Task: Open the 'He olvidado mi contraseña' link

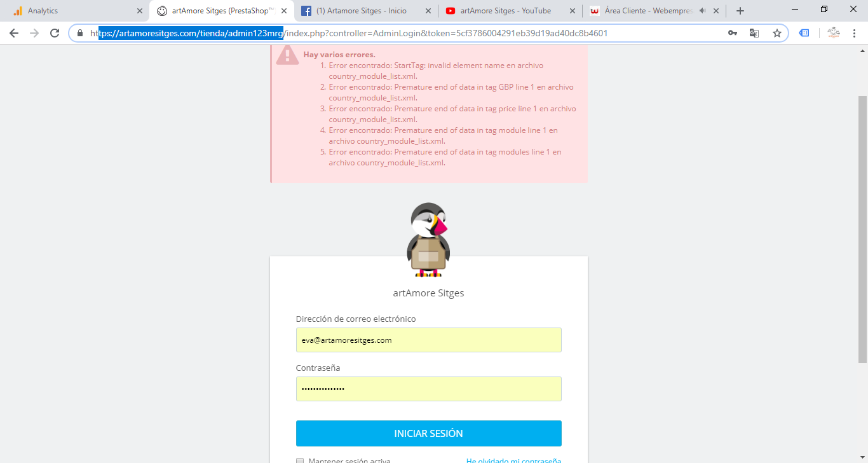Action: coord(513,460)
